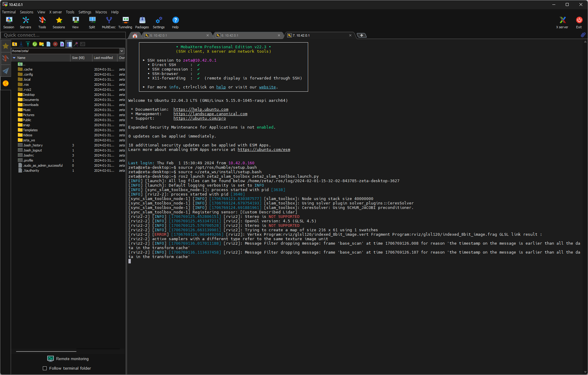Screen dimensions: 588x375
Task: Click the Quick connect input field
Action: 63,35
